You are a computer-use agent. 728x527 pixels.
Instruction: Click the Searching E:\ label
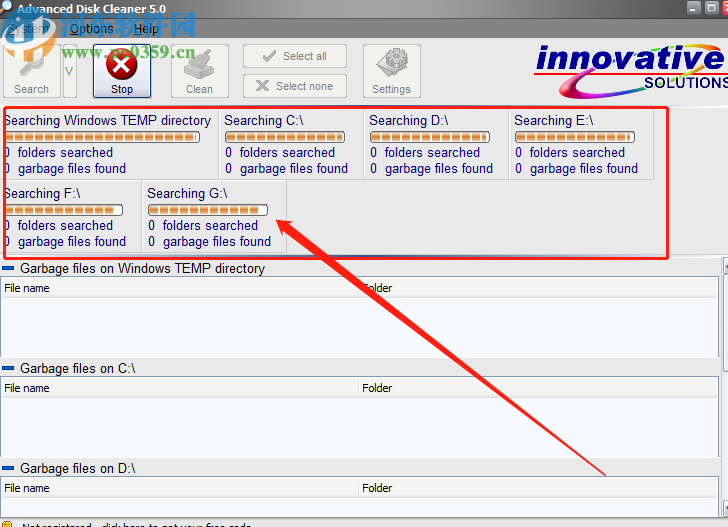click(553, 120)
